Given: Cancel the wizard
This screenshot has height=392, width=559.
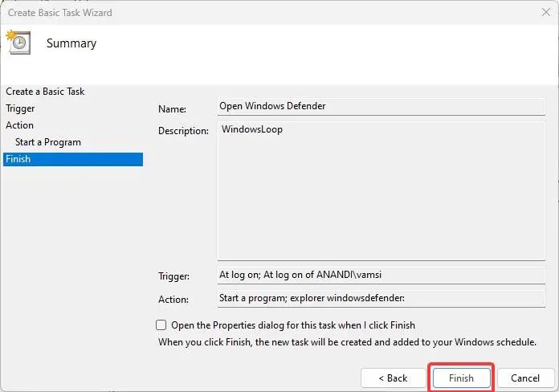Looking at the screenshot, I should tap(525, 378).
